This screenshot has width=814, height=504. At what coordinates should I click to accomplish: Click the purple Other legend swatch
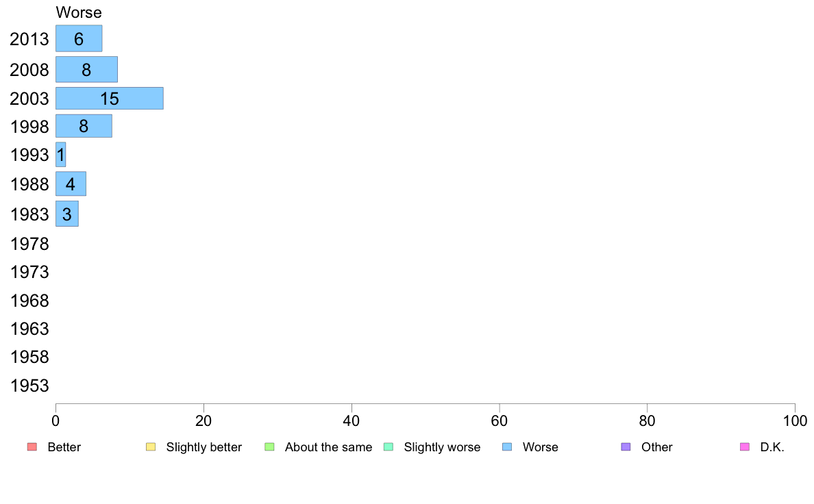[626, 447]
